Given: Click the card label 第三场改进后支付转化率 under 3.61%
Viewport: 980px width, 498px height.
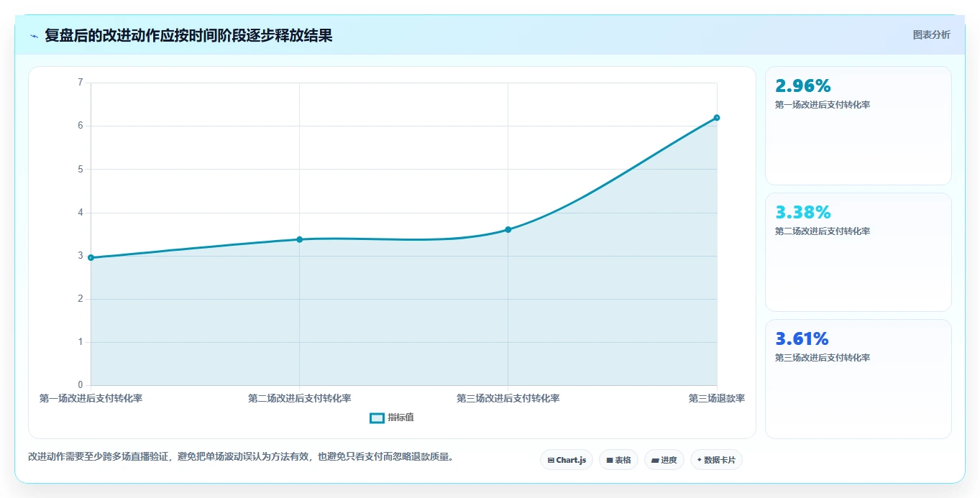Looking at the screenshot, I should point(823,358).
